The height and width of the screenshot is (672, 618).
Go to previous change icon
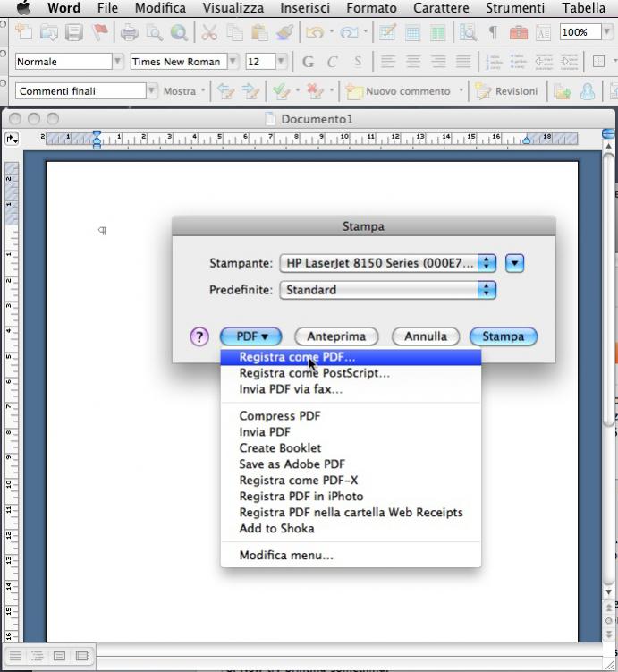click(x=225, y=91)
